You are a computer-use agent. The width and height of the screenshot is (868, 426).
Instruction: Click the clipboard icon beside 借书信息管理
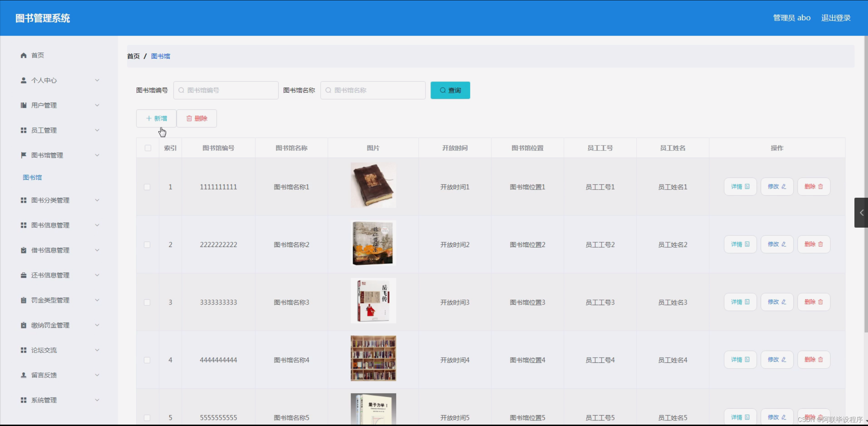click(x=23, y=250)
